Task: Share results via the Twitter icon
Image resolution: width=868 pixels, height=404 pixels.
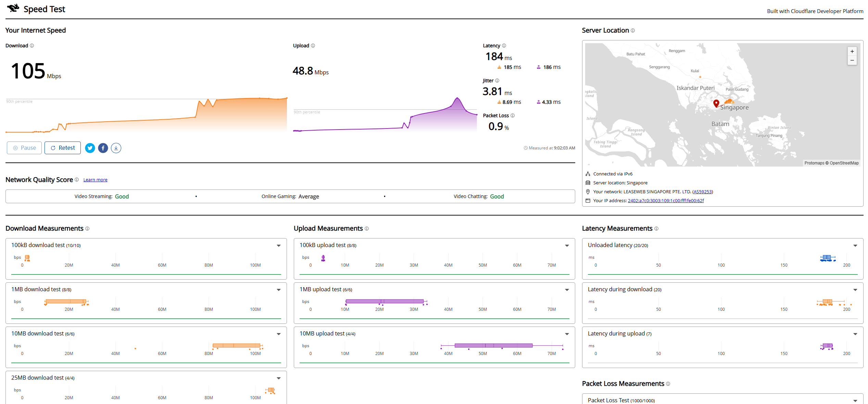Action: pyautogui.click(x=90, y=148)
